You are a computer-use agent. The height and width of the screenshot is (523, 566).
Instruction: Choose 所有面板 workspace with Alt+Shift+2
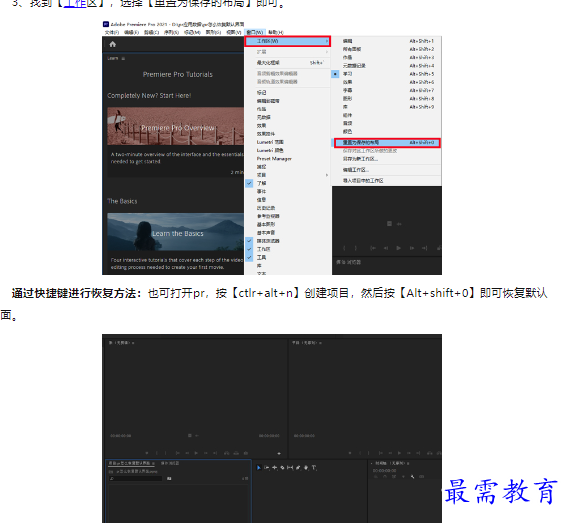click(386, 49)
